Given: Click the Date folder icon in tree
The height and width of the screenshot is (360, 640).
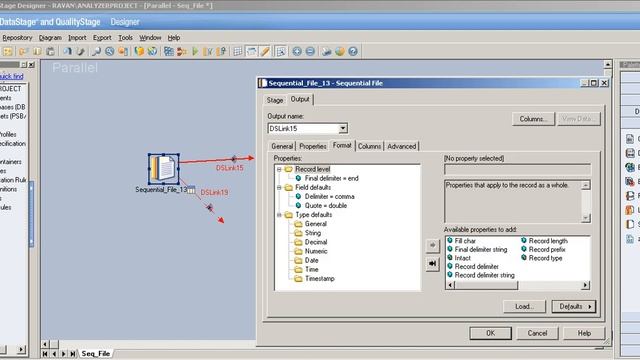Looking at the screenshot, I should [298, 260].
